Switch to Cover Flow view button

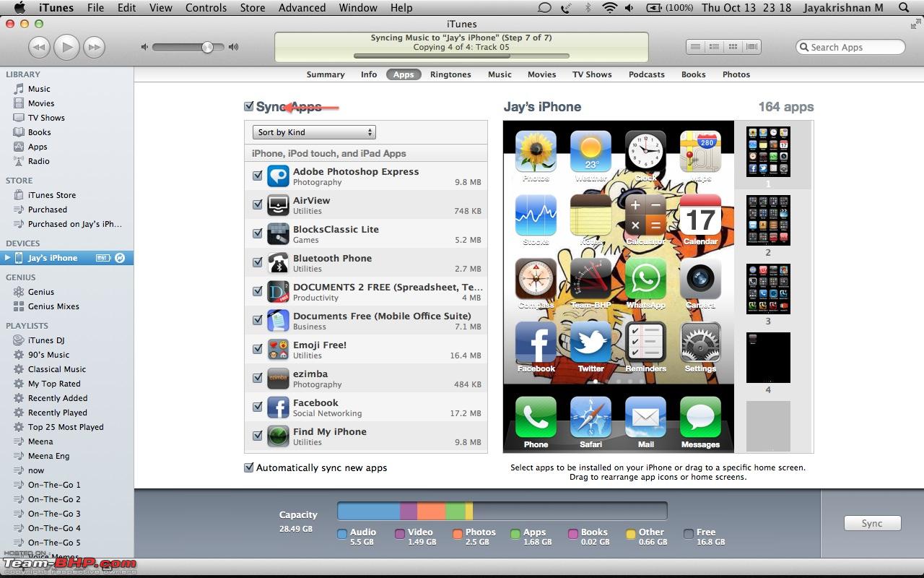point(751,47)
